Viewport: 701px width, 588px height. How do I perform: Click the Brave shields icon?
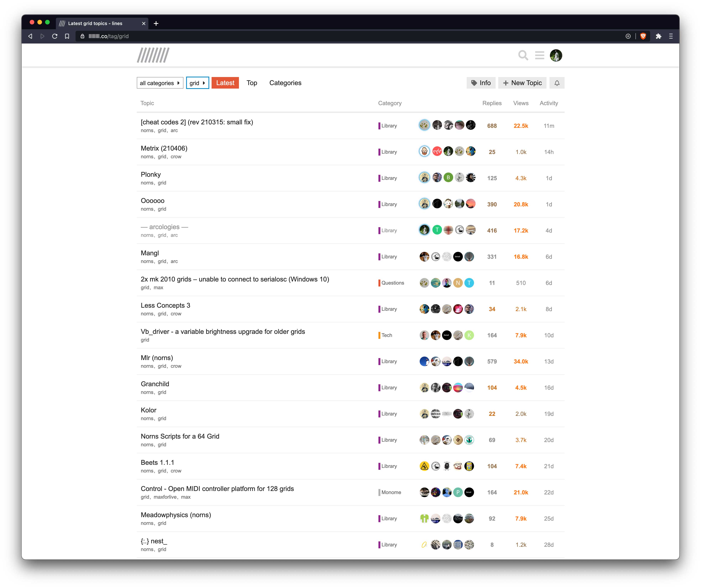pos(643,36)
